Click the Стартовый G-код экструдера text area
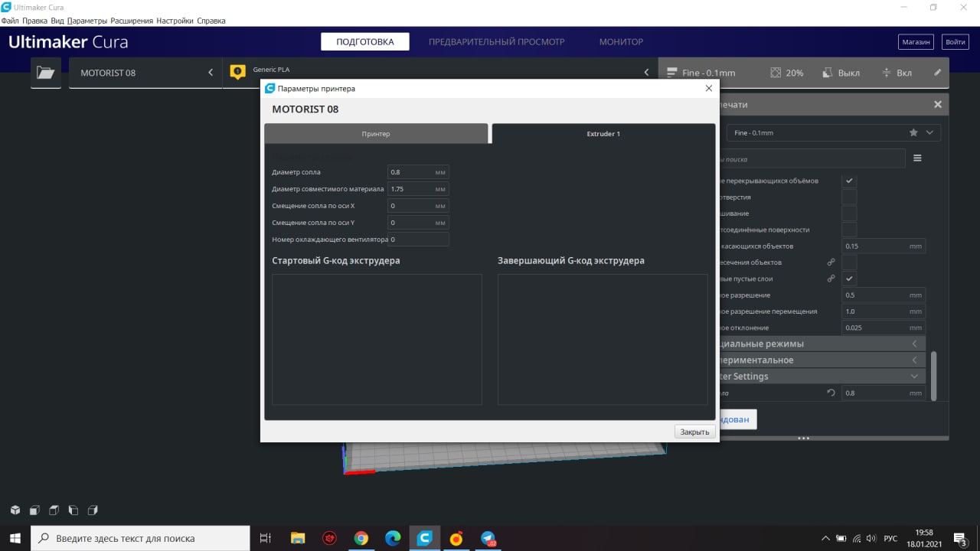 377,340
